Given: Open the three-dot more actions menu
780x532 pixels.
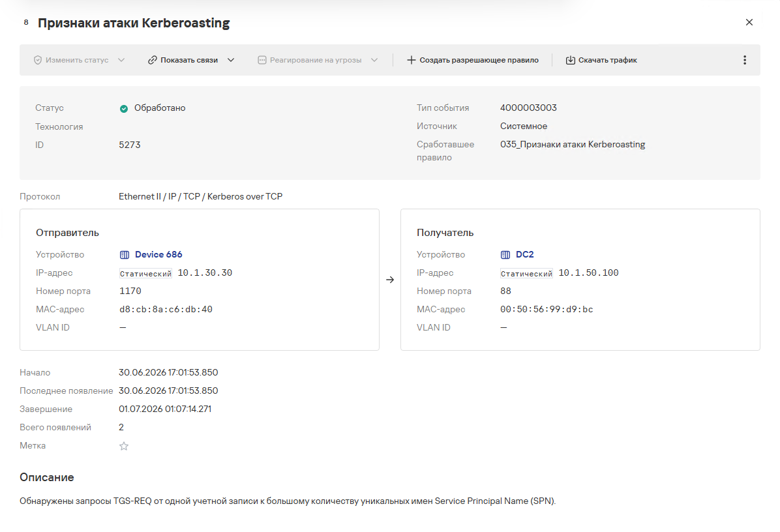Looking at the screenshot, I should point(745,60).
